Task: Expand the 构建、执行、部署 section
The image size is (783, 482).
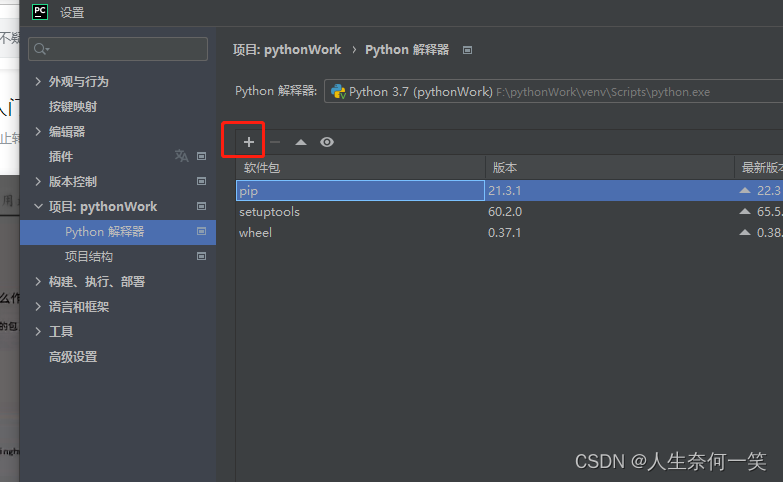Action: coord(38,281)
